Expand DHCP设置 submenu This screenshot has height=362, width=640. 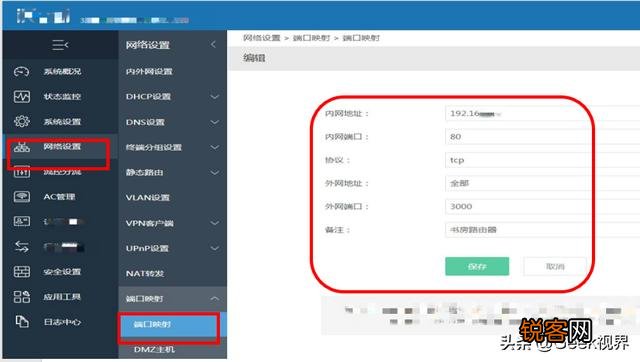point(214,97)
